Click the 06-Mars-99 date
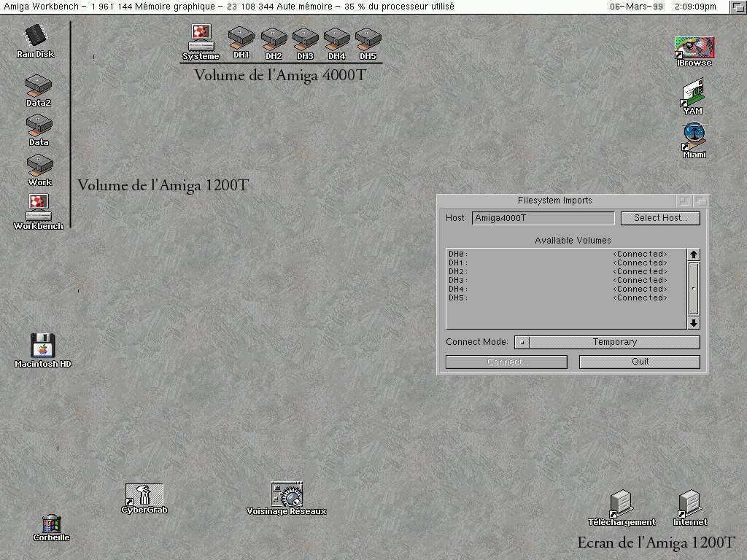 pyautogui.click(x=636, y=7)
